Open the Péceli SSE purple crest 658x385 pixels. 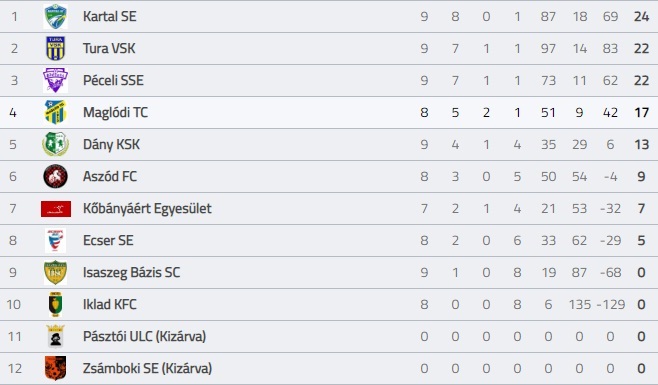(x=55, y=80)
